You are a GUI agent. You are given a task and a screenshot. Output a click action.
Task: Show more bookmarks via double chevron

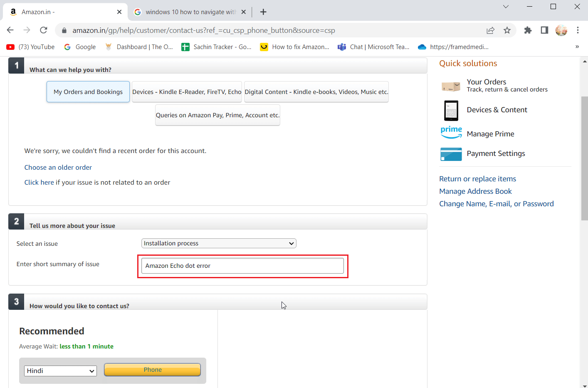577,47
